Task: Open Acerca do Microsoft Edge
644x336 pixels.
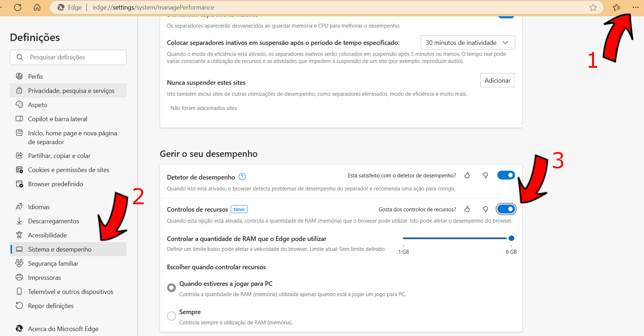Action: (68, 329)
